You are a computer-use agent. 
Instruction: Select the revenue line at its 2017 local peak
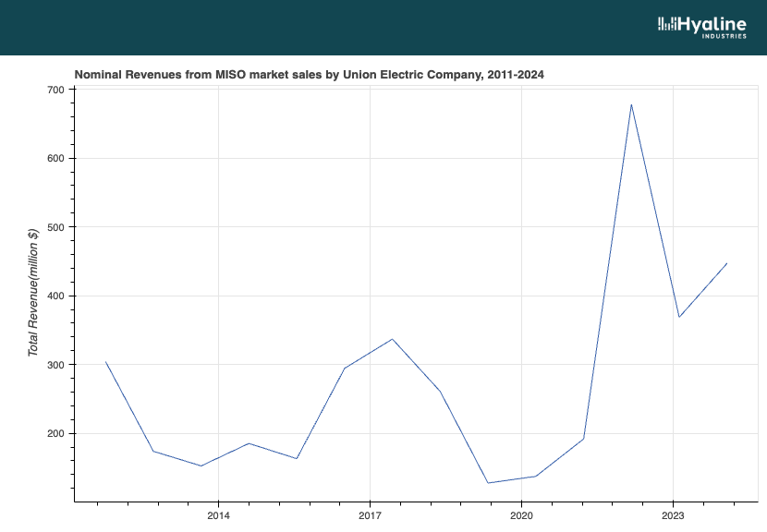point(391,339)
